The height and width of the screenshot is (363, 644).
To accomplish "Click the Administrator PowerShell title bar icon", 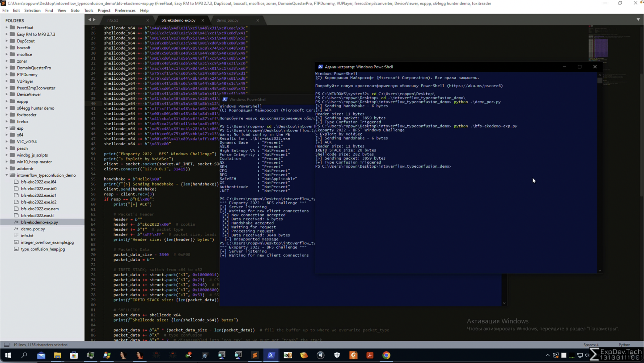I will 320,67.
